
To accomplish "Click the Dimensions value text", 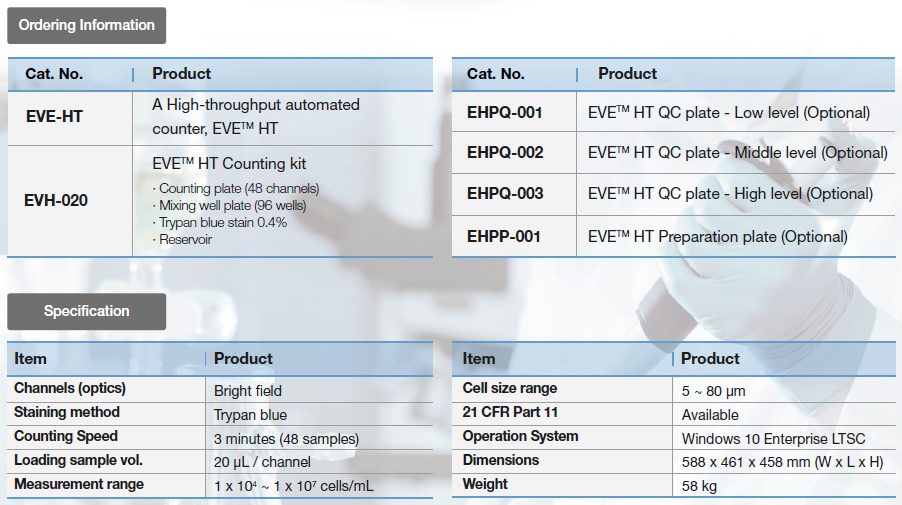I will coord(782,463).
